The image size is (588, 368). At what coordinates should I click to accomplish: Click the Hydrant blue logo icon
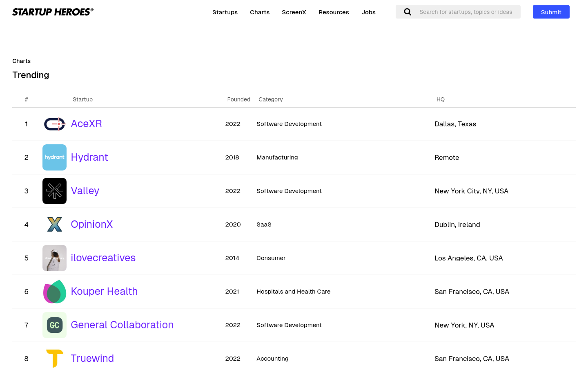click(54, 157)
